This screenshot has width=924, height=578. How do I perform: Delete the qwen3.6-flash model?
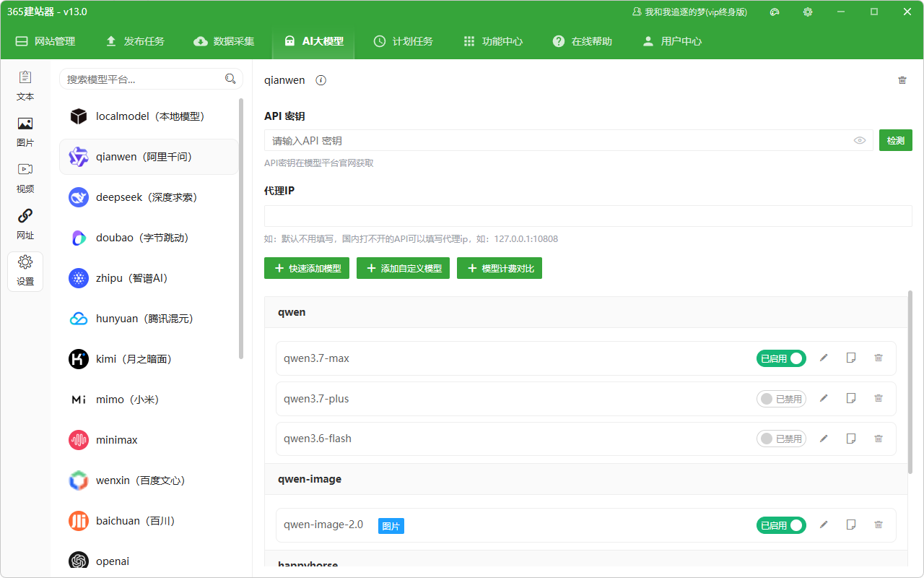pos(879,439)
